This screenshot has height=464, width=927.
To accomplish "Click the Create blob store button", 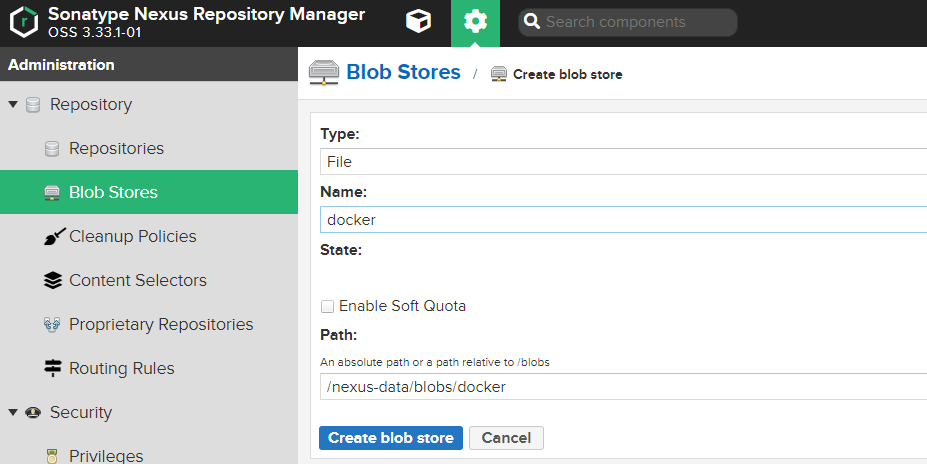I will click(391, 438).
